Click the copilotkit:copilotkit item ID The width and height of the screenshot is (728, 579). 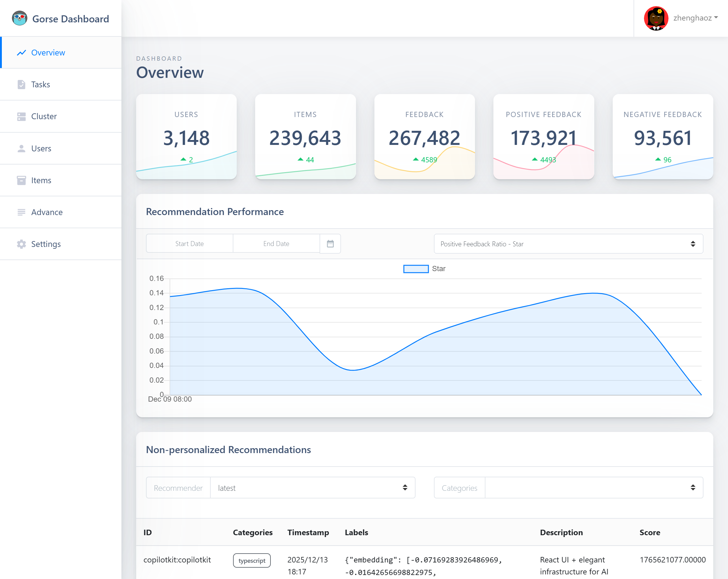pyautogui.click(x=177, y=560)
